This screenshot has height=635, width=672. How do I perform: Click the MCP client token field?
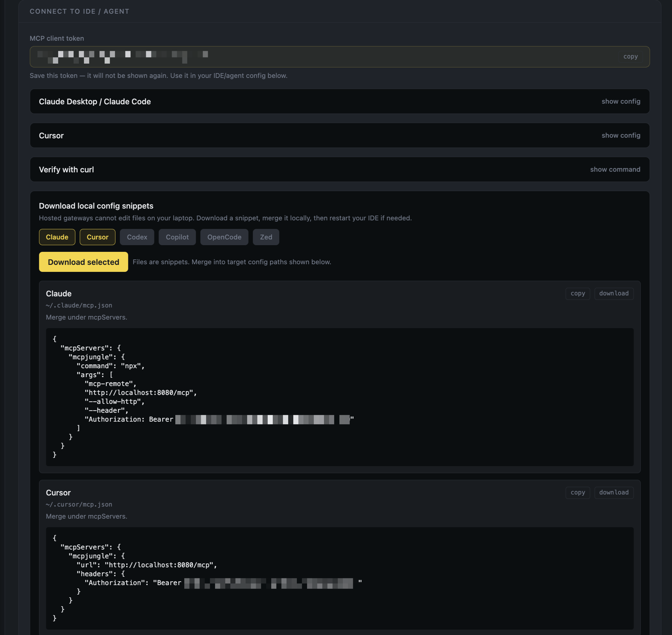point(339,57)
